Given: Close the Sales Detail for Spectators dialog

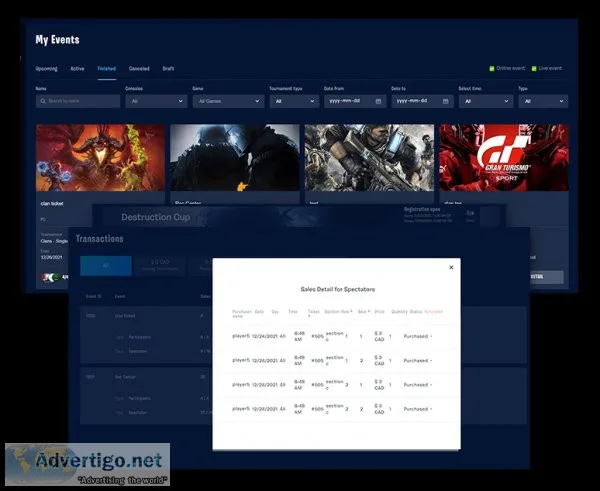Looking at the screenshot, I should coord(451,267).
